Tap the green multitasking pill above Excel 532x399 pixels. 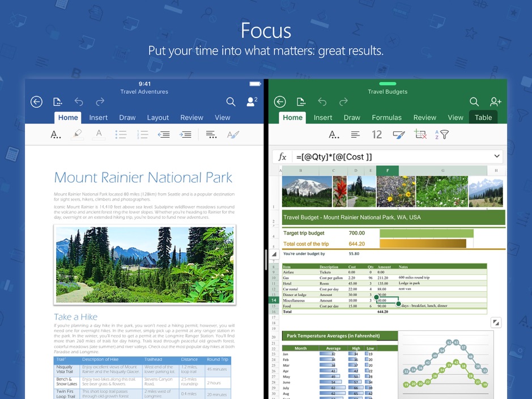pos(388,83)
